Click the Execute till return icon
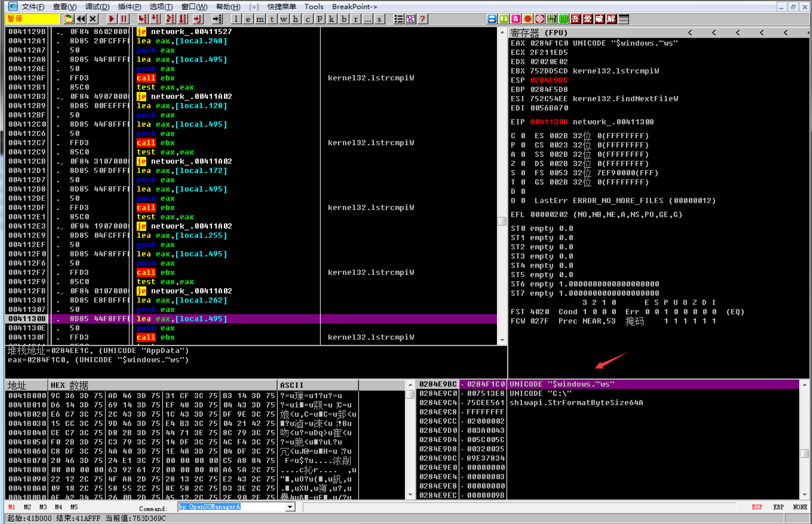 coord(197,19)
